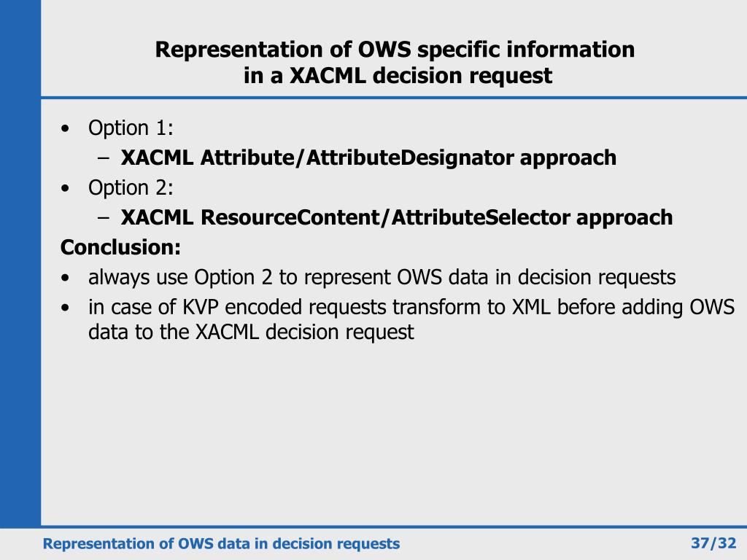This screenshot has height=560, width=747.
Task: Click the dash before ResourceContent approach
Action: pos(104,218)
